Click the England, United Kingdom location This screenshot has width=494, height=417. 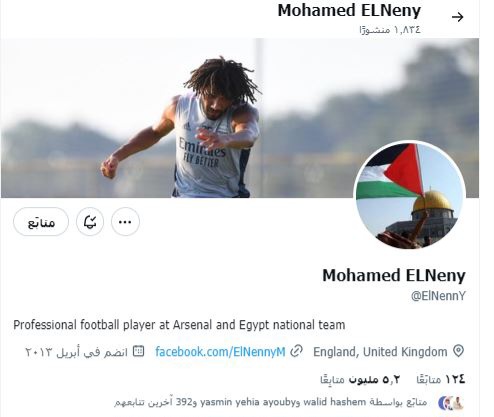click(380, 352)
